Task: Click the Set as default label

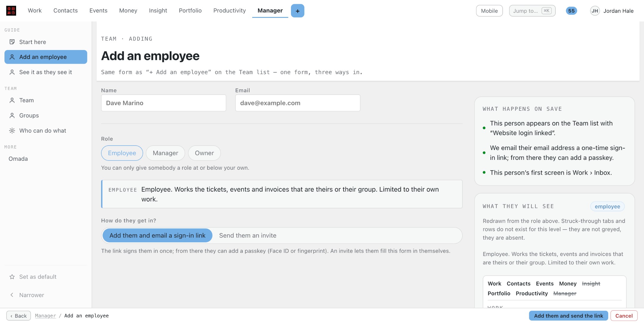Action: [38, 277]
